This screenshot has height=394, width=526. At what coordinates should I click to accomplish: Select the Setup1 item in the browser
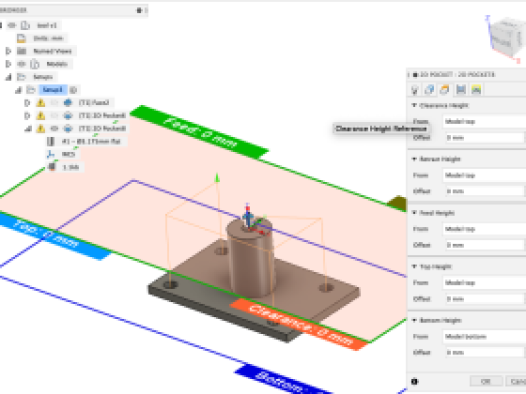point(53,90)
